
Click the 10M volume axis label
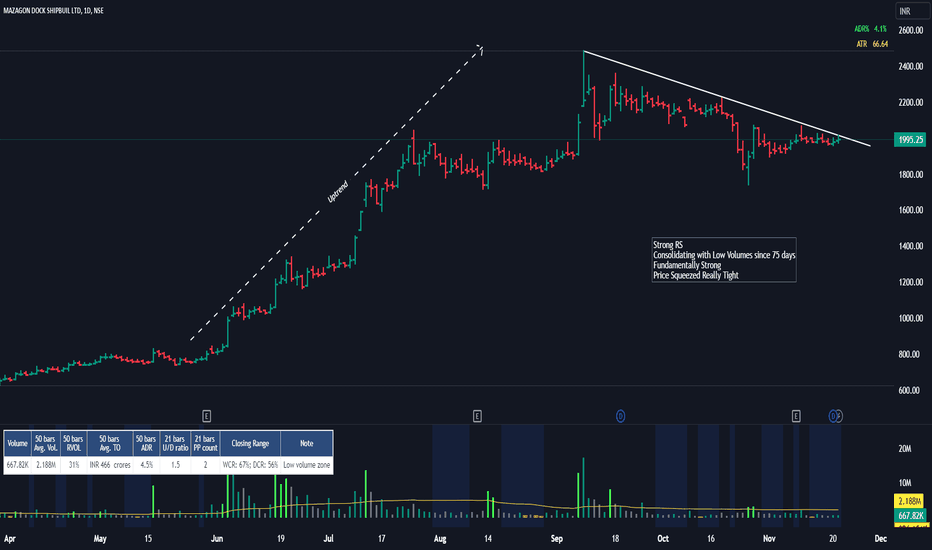click(905, 483)
